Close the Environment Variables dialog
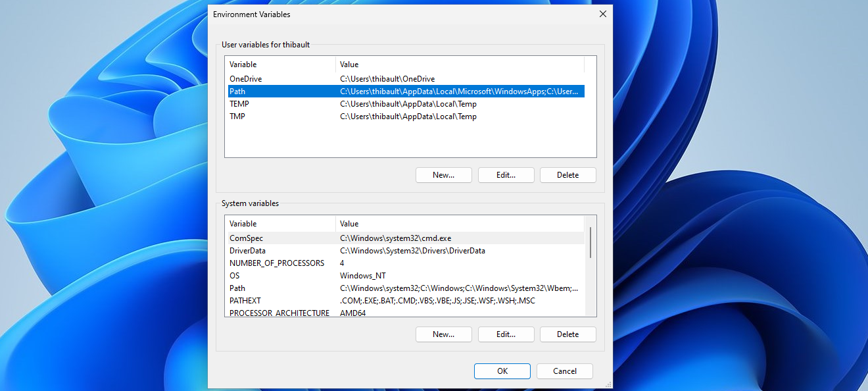 pos(602,14)
